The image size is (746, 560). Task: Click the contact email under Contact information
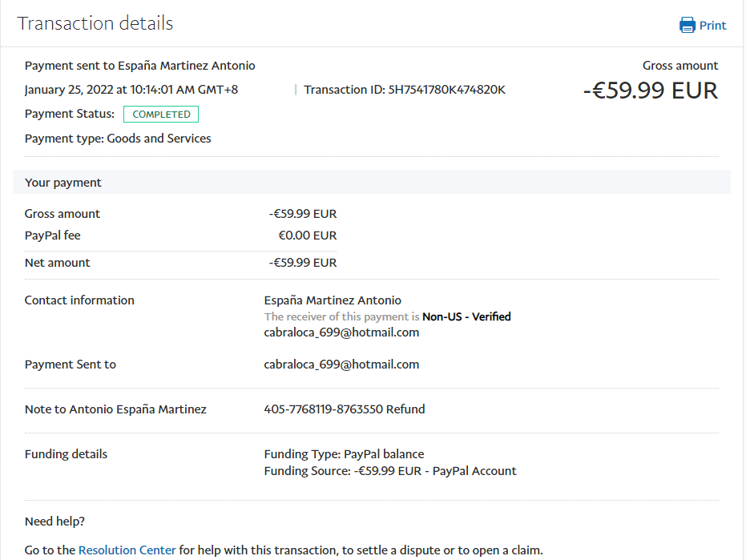[341, 332]
